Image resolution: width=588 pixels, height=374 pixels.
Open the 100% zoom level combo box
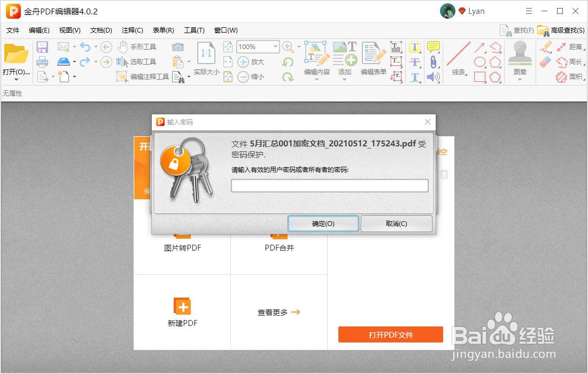pos(258,46)
